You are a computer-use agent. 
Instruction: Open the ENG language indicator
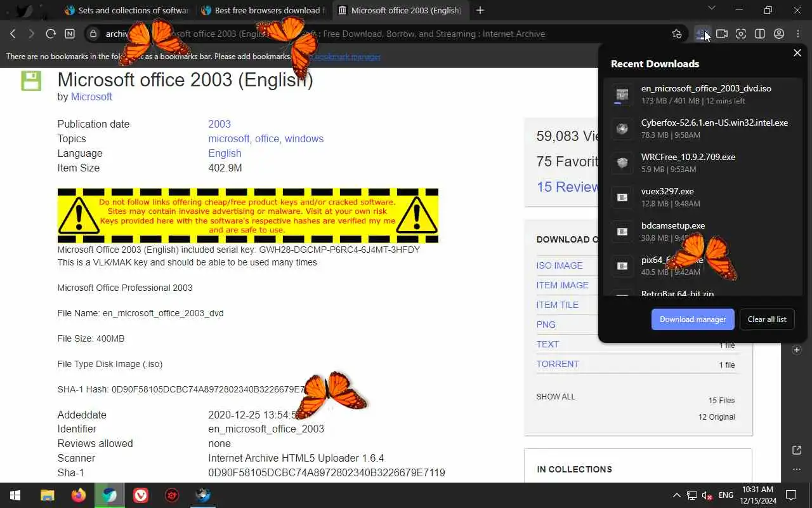point(726,495)
